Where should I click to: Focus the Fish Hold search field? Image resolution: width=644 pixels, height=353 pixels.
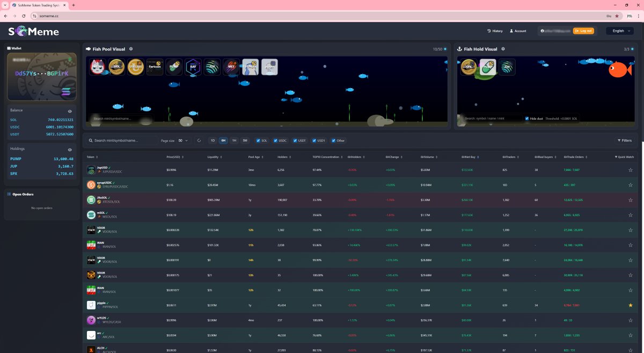(x=492, y=118)
